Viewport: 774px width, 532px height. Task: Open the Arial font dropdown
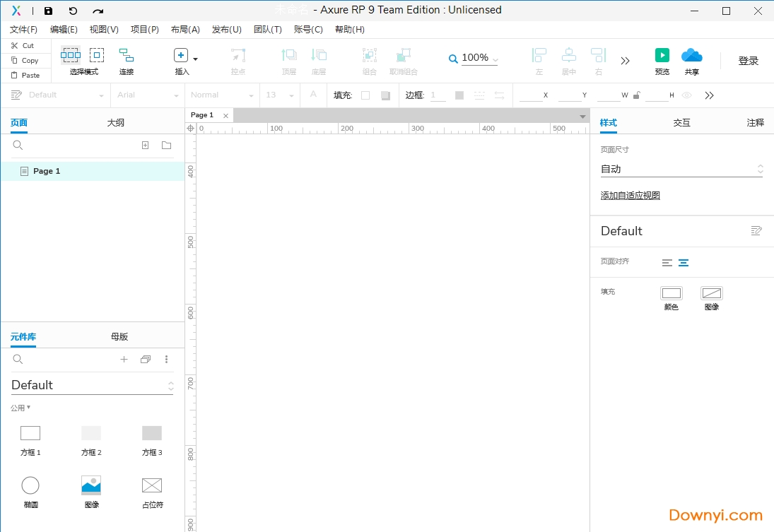tap(146, 95)
